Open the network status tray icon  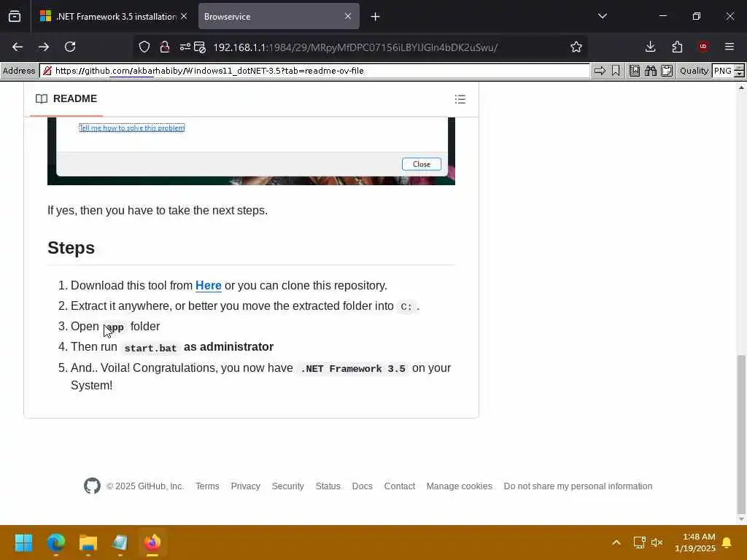pyautogui.click(x=639, y=542)
